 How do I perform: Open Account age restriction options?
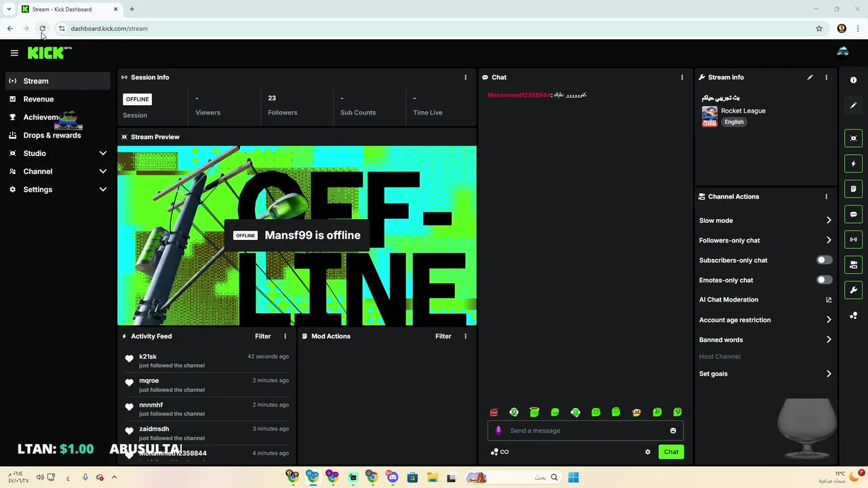pos(766,320)
